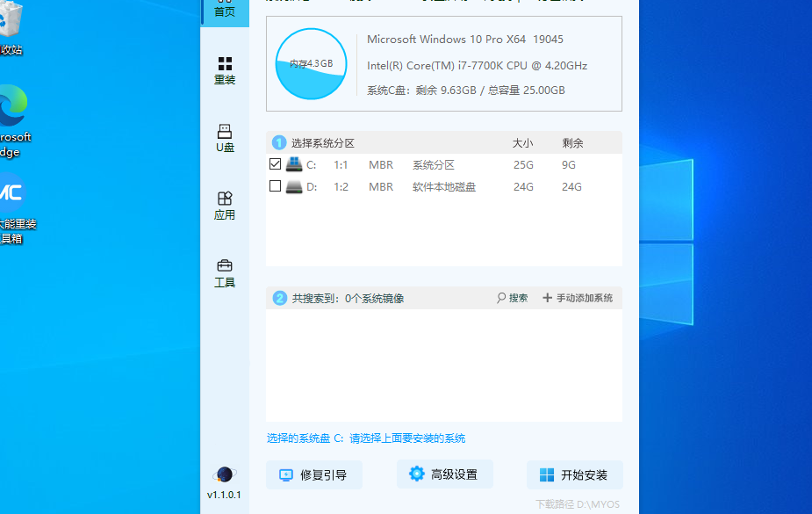812x514 pixels.
Task: Open the Recycle Bin desktop icon
Action: pyautogui.click(x=11, y=27)
